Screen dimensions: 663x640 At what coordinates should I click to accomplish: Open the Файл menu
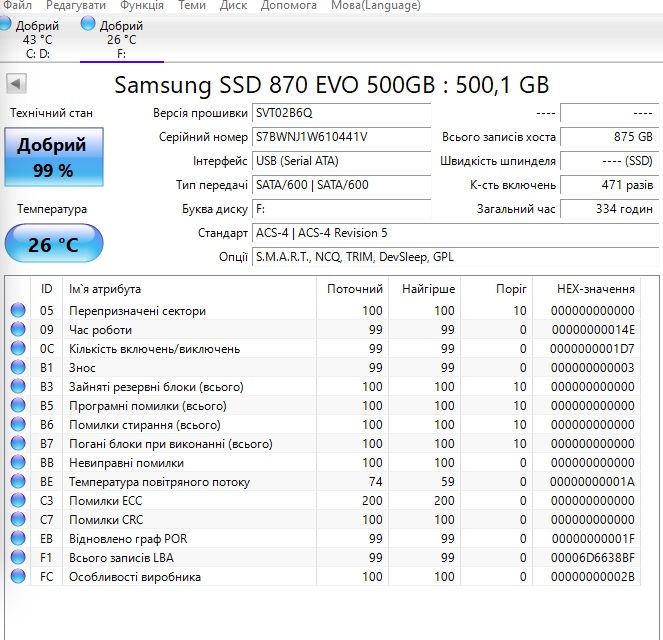tap(17, 5)
